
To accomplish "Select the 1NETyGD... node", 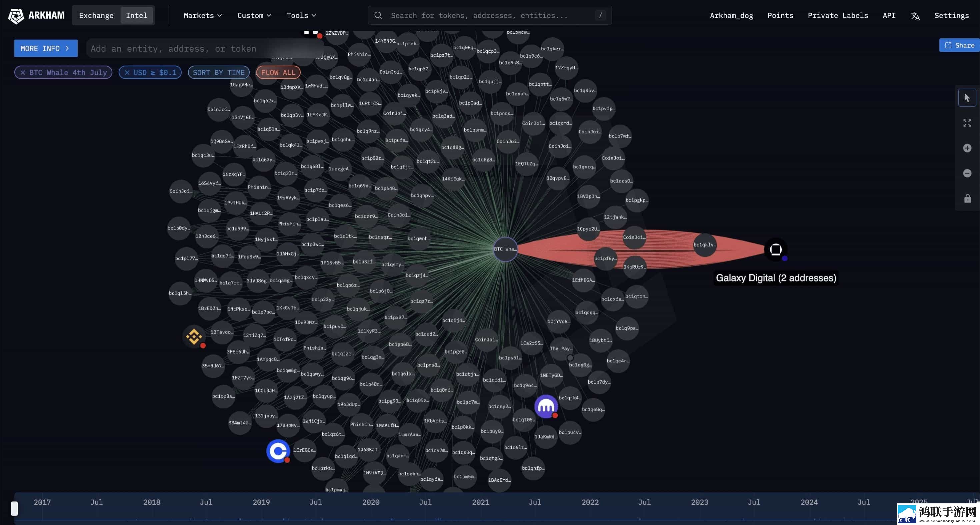I will tap(551, 376).
